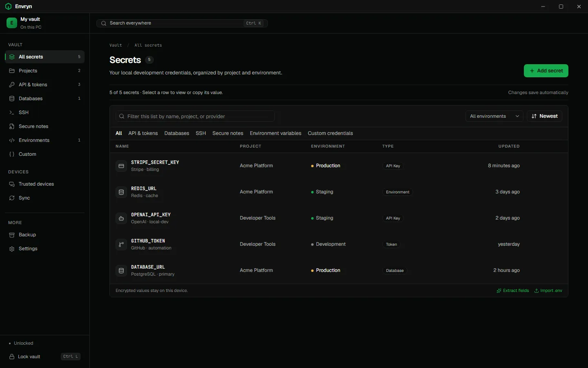
Task: Switch to the All tab
Action: (119, 133)
